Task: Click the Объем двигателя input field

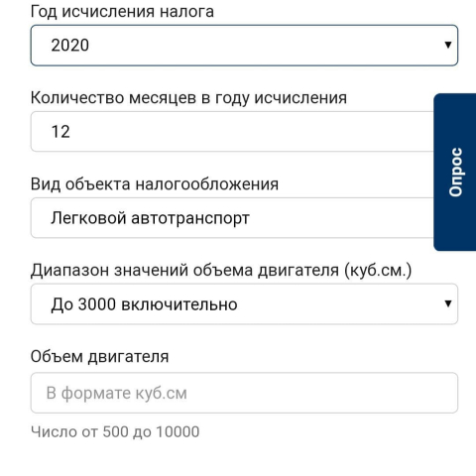Action: (x=244, y=393)
